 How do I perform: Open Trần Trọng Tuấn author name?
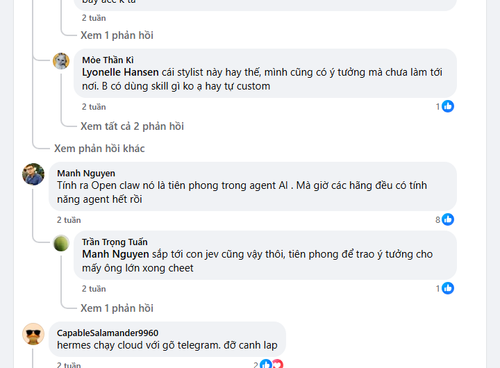[115, 242]
